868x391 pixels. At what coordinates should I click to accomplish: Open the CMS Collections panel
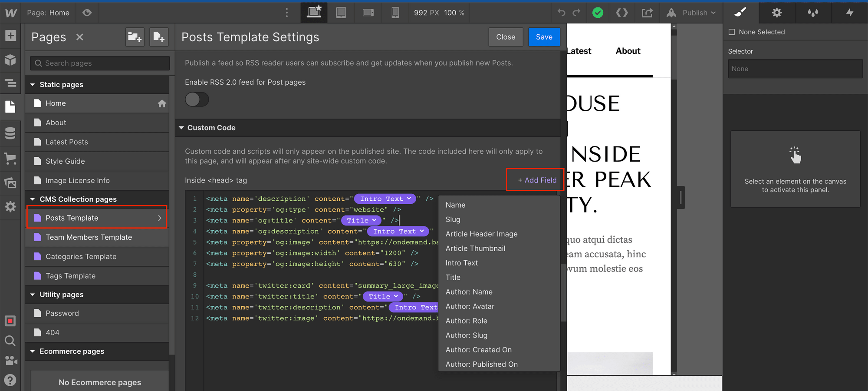(10, 133)
